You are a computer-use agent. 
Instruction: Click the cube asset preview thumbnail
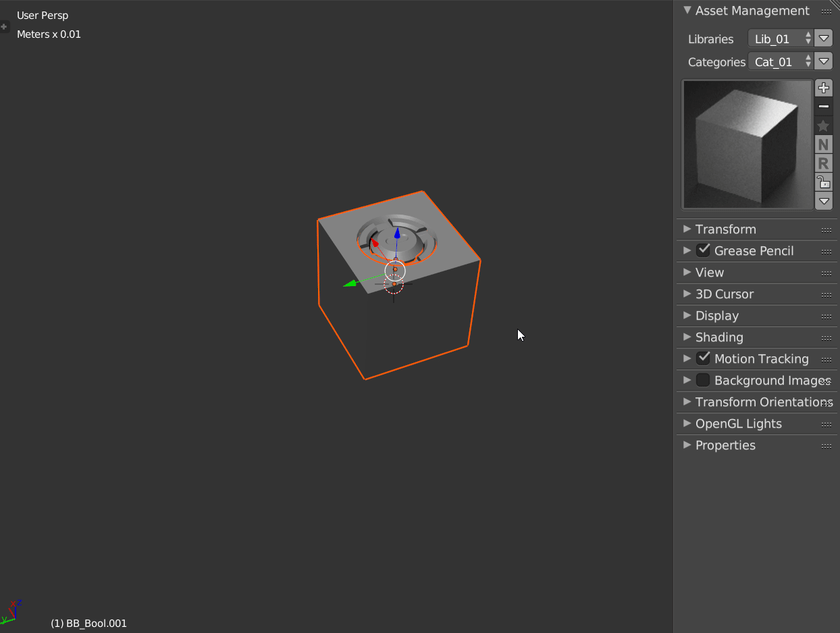click(747, 144)
